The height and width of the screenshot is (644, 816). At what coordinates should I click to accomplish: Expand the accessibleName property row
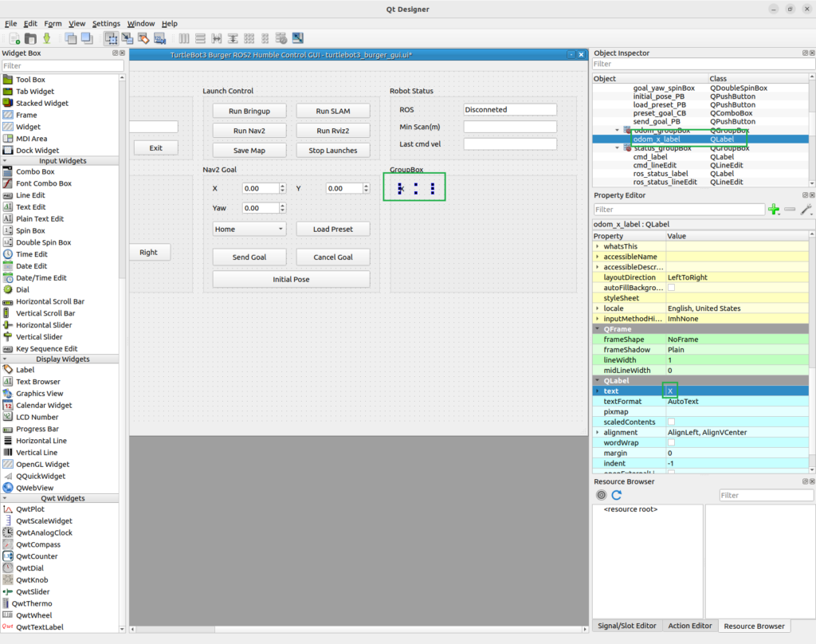coord(598,257)
